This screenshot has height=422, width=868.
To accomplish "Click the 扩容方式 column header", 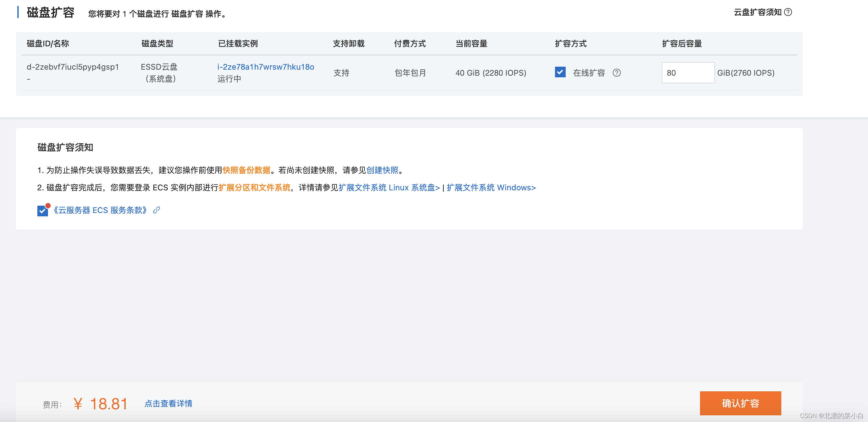I will 571,43.
